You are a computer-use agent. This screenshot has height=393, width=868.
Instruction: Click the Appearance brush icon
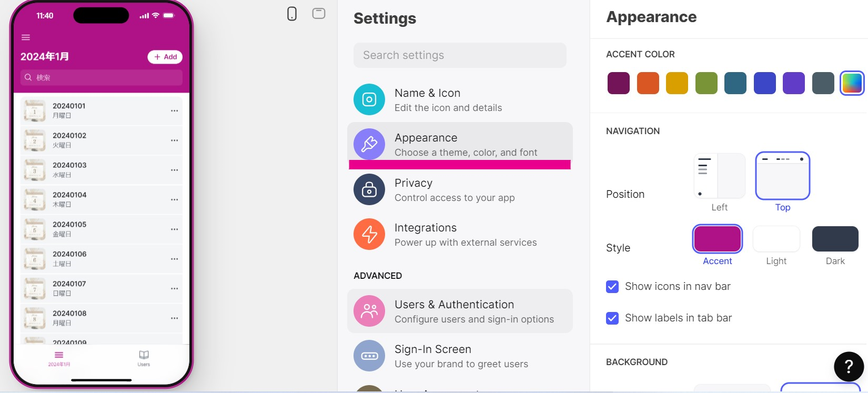coord(369,144)
